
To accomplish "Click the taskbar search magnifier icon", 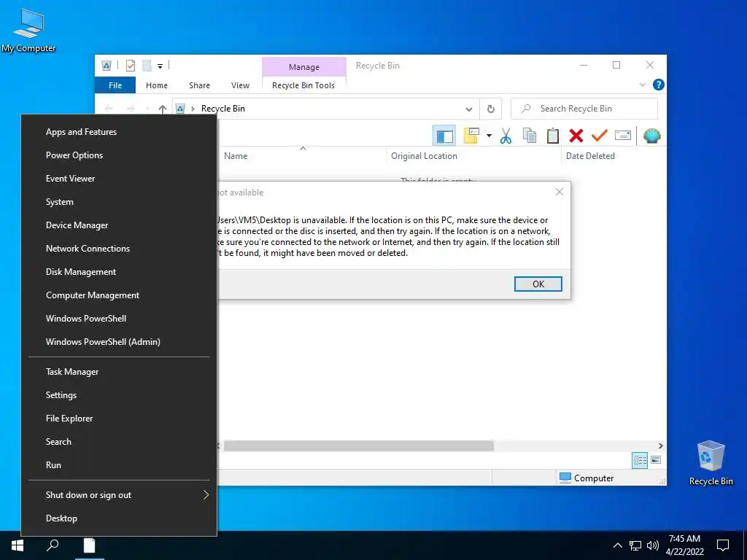I will (53, 545).
